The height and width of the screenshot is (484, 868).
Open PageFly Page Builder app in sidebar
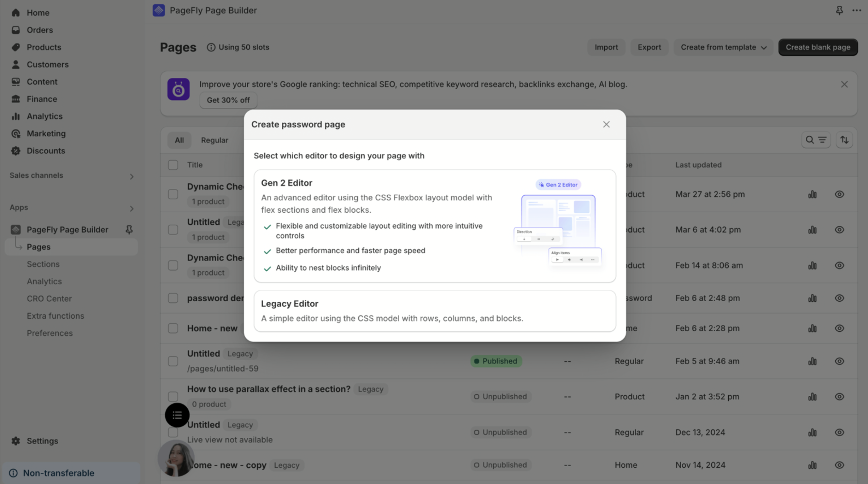click(x=67, y=230)
